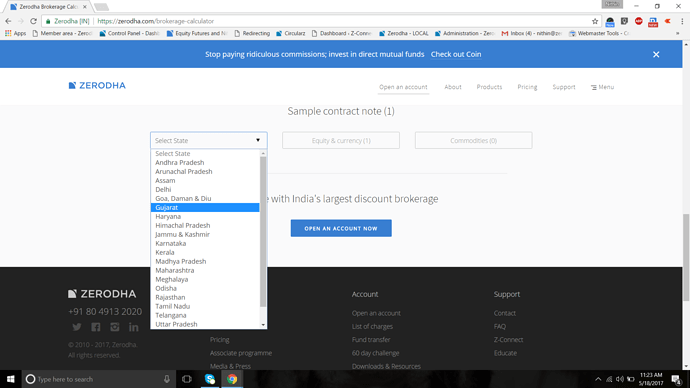The width and height of the screenshot is (690, 388).
Task: Show hidden system tray icons
Action: (598, 379)
